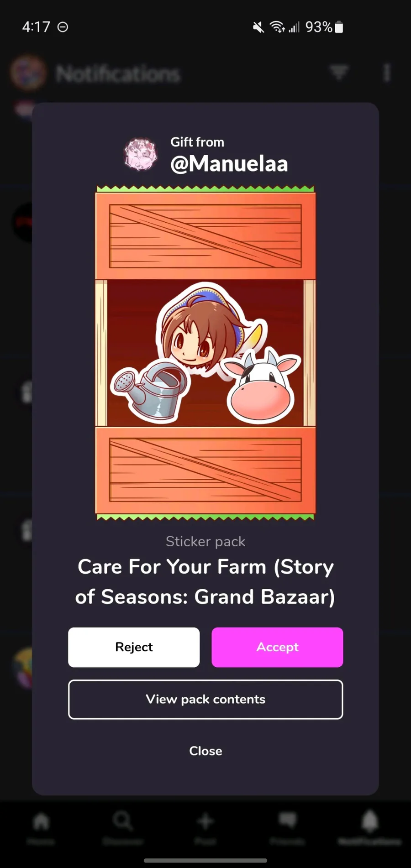Accept the sticker pack gift
Screen dimensions: 411x868
coord(277,647)
